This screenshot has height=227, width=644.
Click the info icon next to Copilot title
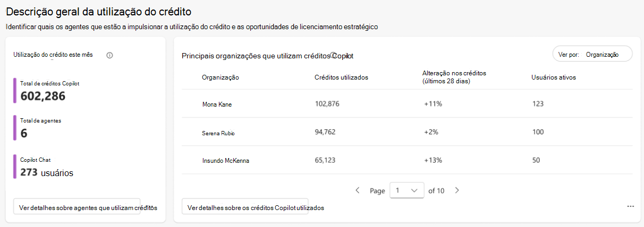click(333, 55)
